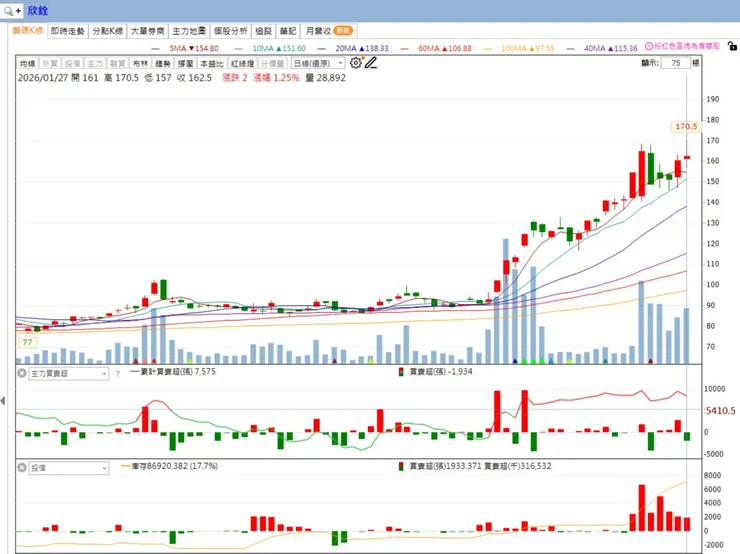Click the 2026/01/27 date text
This screenshot has height=554, width=740.
[43, 77]
